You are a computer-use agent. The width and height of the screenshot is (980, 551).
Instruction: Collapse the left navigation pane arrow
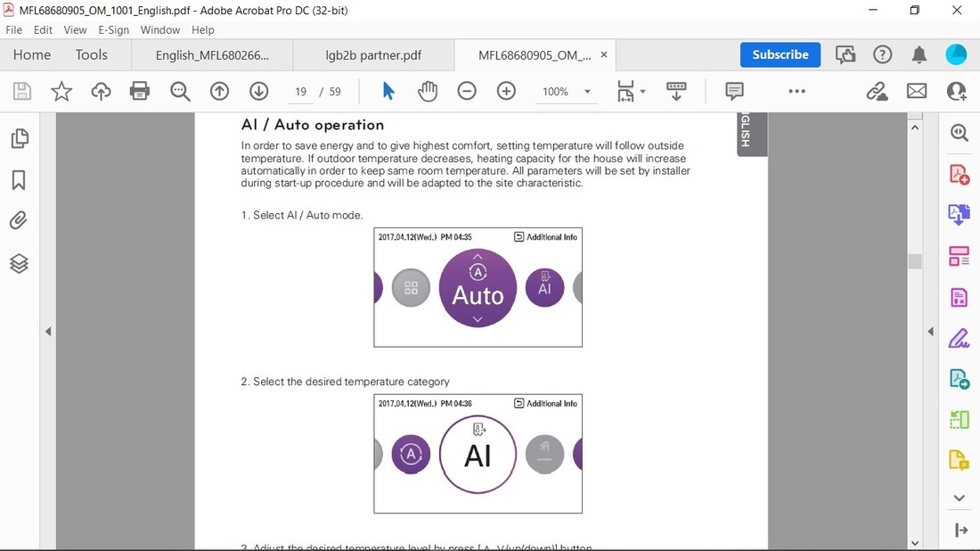(x=48, y=332)
